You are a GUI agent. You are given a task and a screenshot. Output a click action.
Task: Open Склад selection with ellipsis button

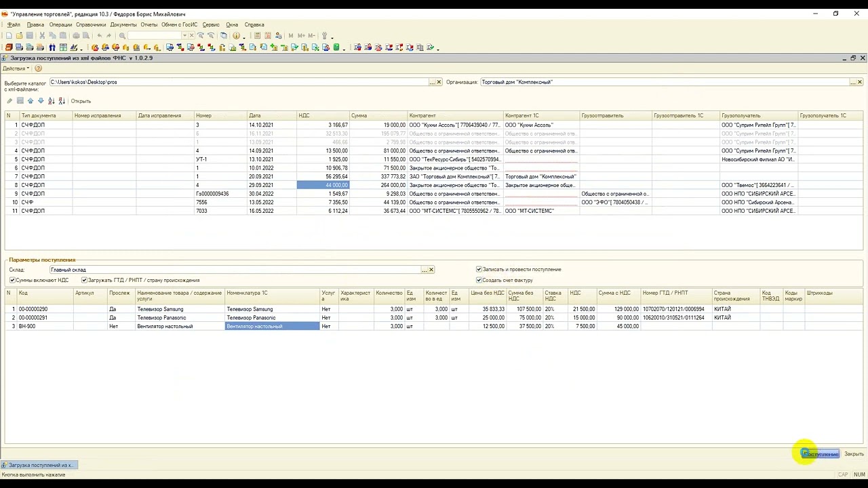425,270
